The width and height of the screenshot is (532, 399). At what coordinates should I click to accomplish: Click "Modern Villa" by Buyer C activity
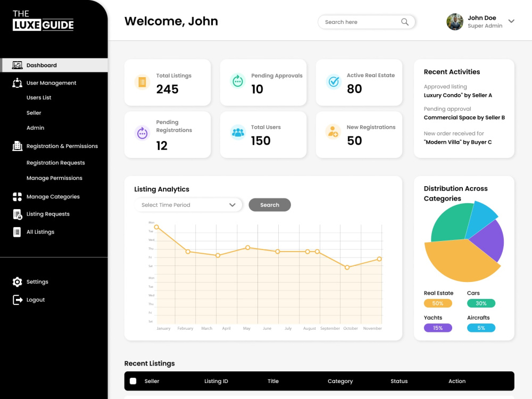(x=458, y=142)
